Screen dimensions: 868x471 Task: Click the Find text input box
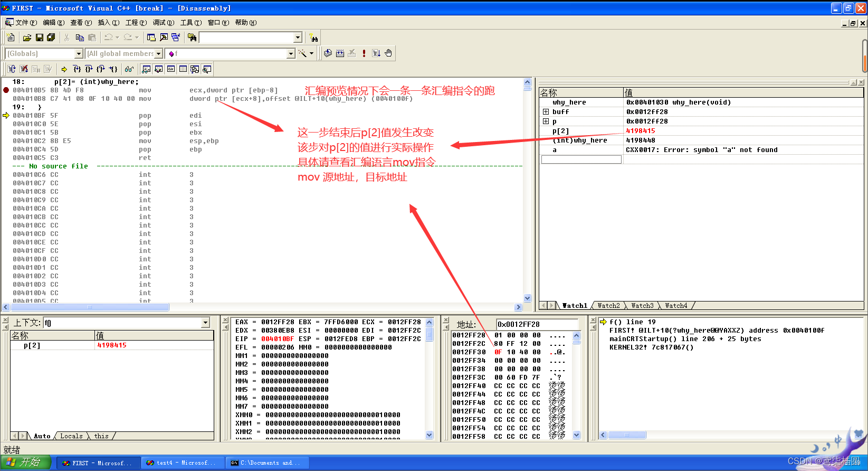coord(246,37)
